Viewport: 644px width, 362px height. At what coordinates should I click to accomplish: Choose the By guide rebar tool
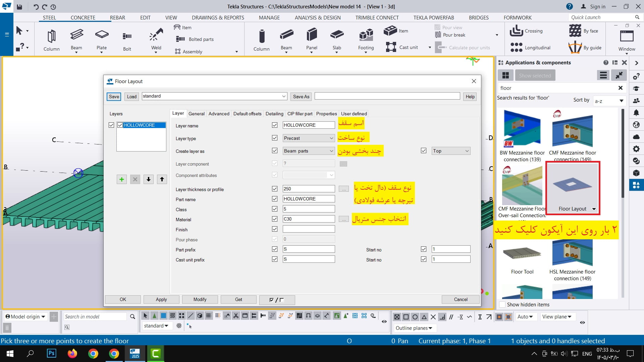[x=585, y=48]
